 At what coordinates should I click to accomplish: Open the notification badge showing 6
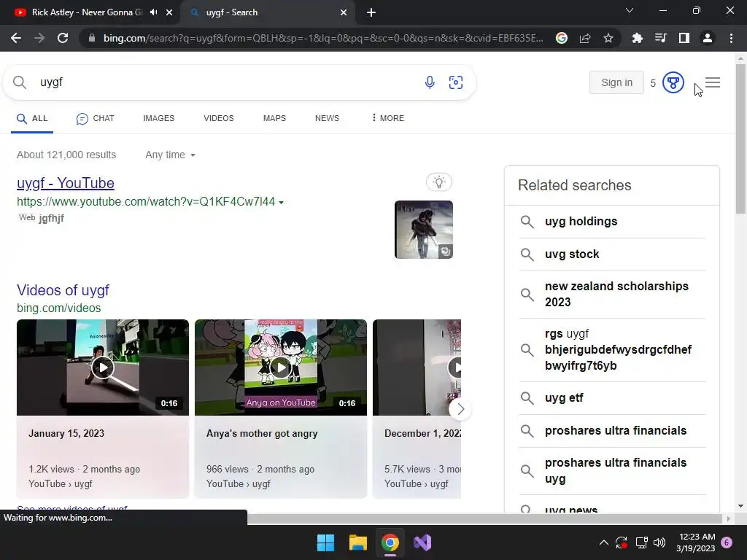pos(727,542)
